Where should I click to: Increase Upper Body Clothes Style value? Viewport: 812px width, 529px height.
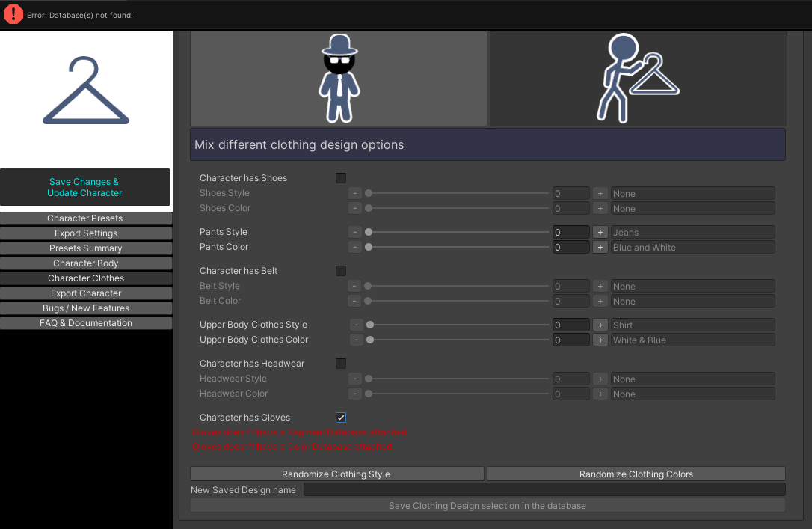click(600, 325)
